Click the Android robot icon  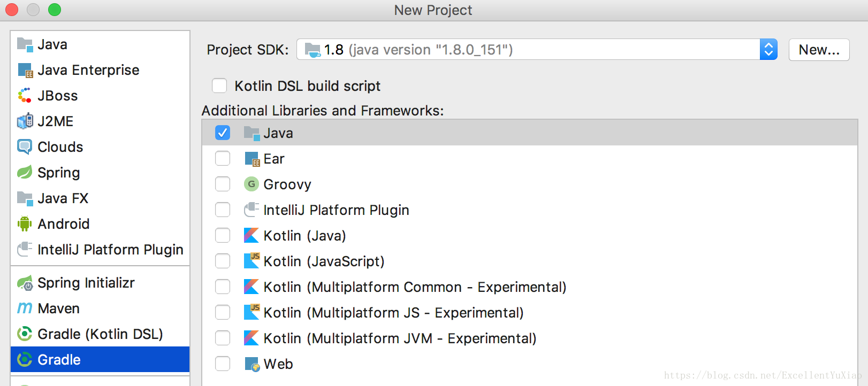(25, 224)
